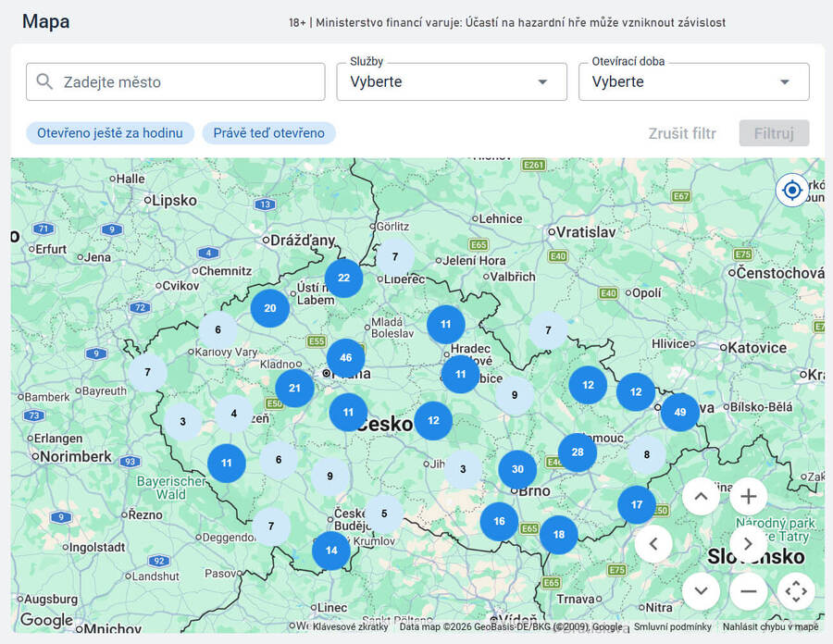Pan the map up with the up arrow
The width and height of the screenshot is (833, 644).
point(702,497)
